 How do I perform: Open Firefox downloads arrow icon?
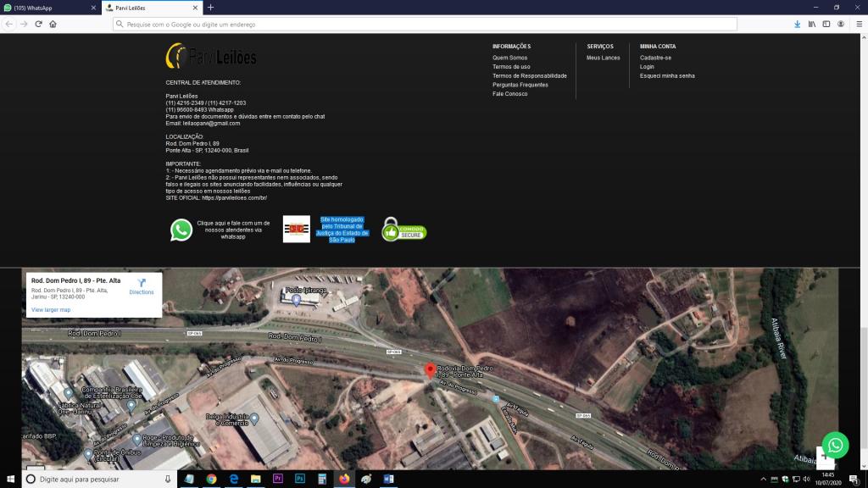(797, 25)
